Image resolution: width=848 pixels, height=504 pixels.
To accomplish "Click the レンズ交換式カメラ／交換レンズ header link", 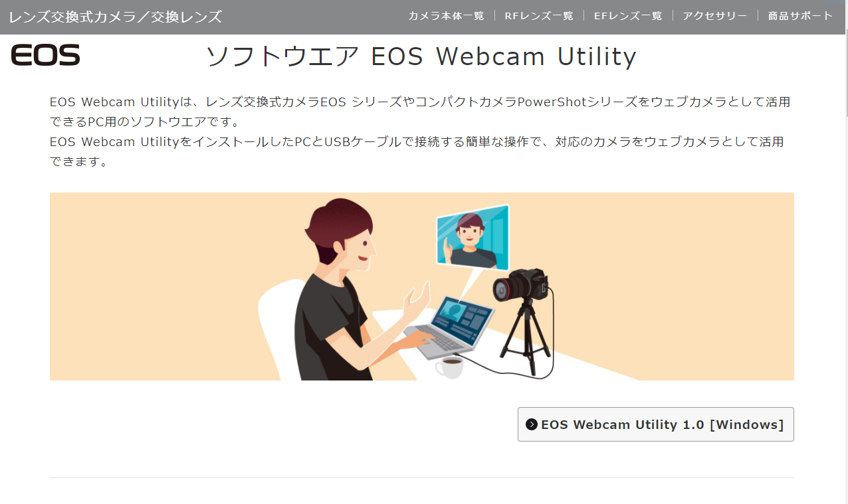I will click(116, 17).
